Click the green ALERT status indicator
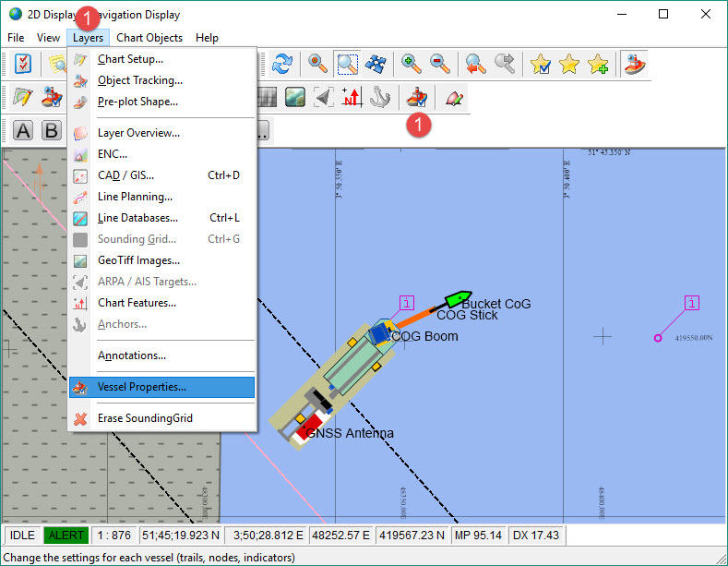Viewport: 728px width, 566px height. 66,535
